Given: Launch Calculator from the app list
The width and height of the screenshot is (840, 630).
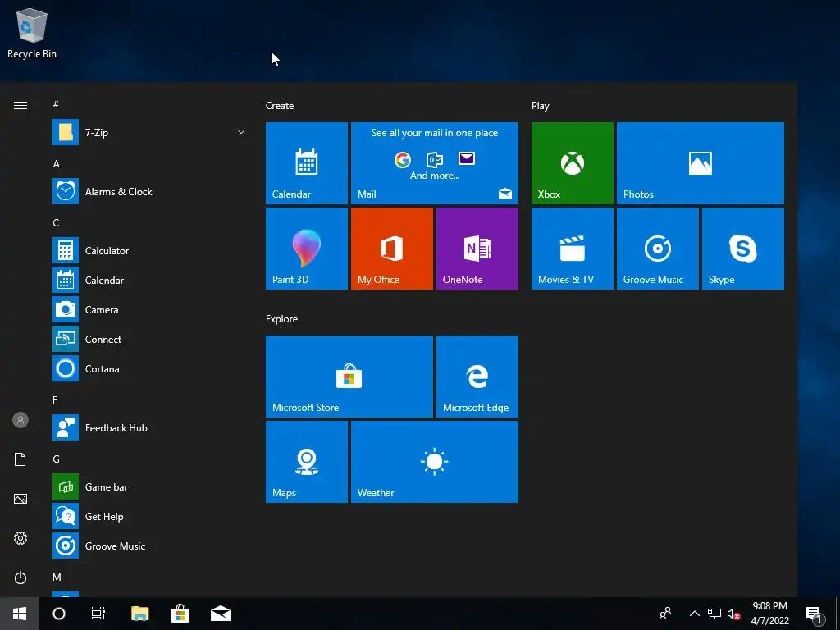Looking at the screenshot, I should 149,250.
